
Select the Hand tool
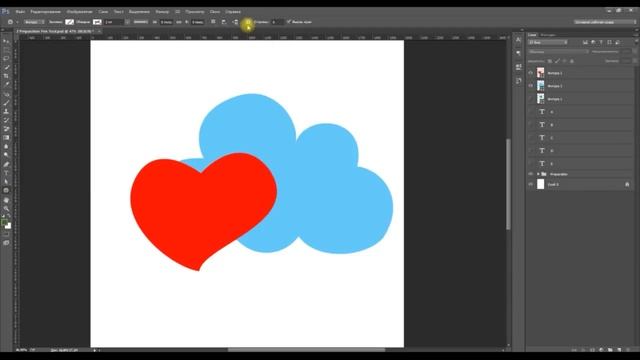(6, 200)
